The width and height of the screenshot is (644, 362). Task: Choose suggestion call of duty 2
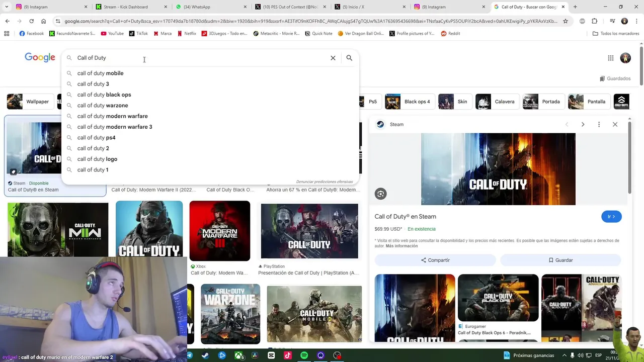tap(210, 148)
